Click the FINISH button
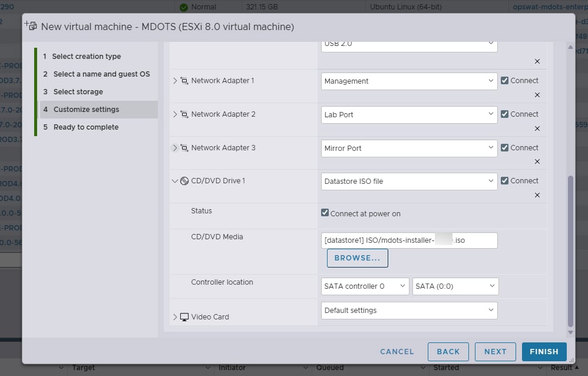The height and width of the screenshot is (376, 588). (x=544, y=352)
